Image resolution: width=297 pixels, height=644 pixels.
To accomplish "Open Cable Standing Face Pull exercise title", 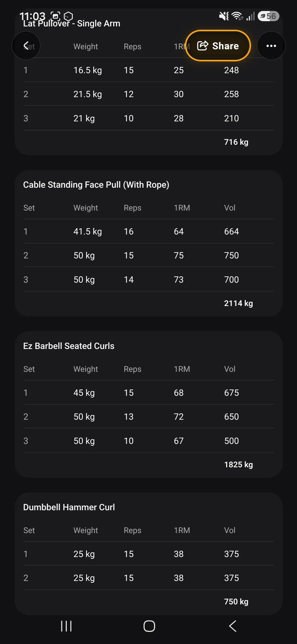I will 96,185.
